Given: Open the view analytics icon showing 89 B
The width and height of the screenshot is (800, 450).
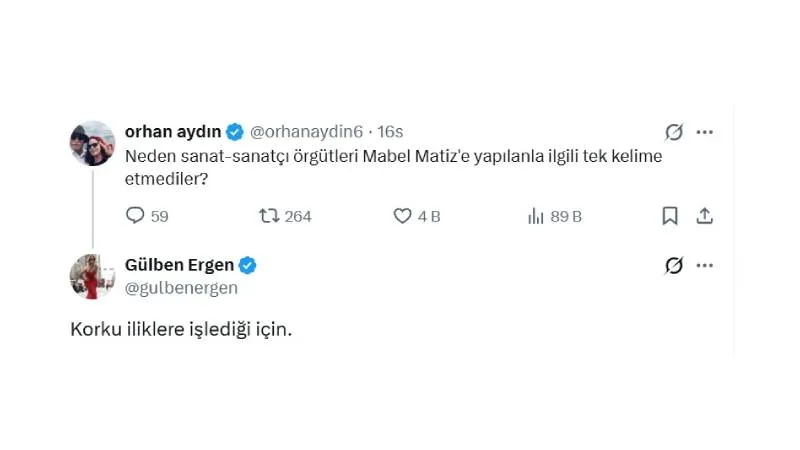Looking at the screenshot, I should point(535,215).
